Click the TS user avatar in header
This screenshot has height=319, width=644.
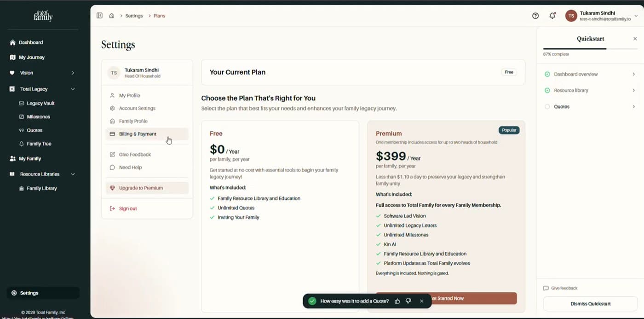pos(571,16)
